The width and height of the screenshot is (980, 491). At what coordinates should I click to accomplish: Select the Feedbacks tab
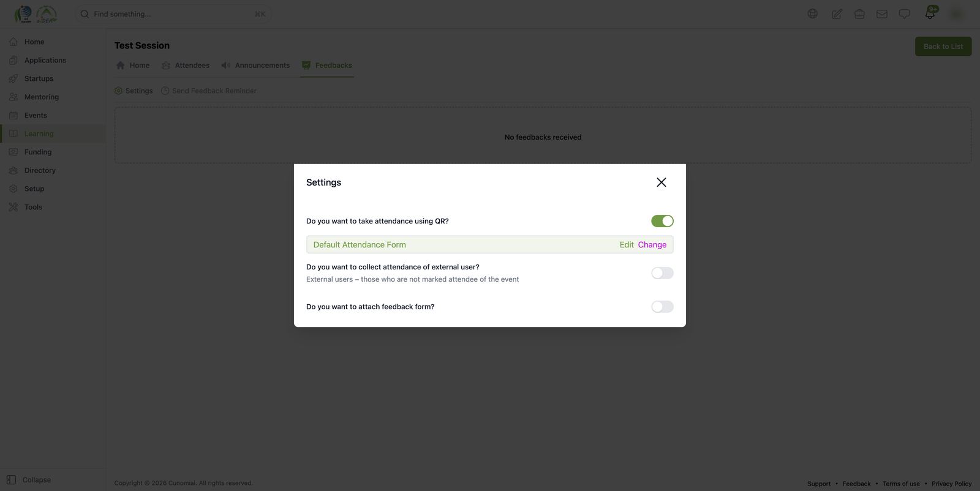[x=327, y=66]
